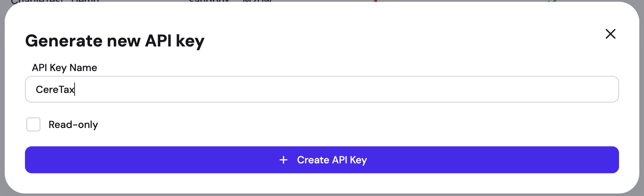Click left end of purple Create button
The height and width of the screenshot is (196, 644).
click(x=44, y=160)
